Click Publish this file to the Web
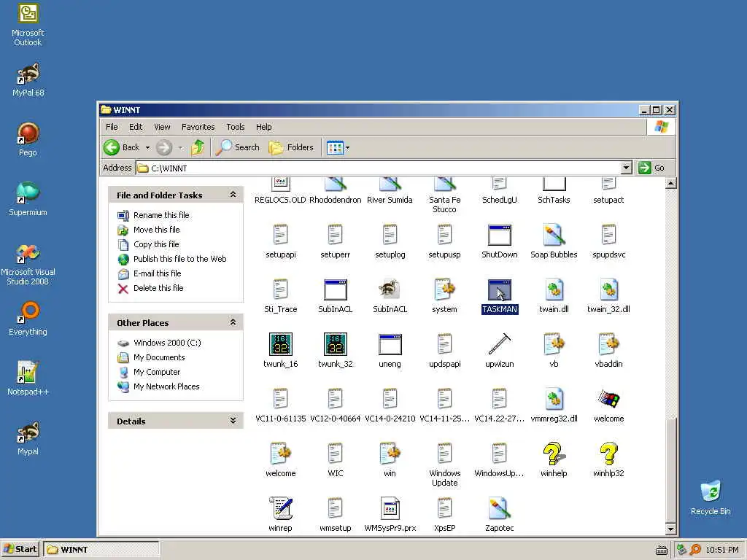The image size is (747, 560). pyautogui.click(x=179, y=259)
